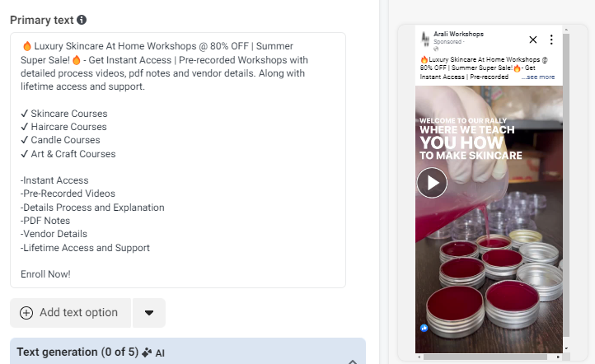Click the globe icon under Sponsored

tap(436, 49)
